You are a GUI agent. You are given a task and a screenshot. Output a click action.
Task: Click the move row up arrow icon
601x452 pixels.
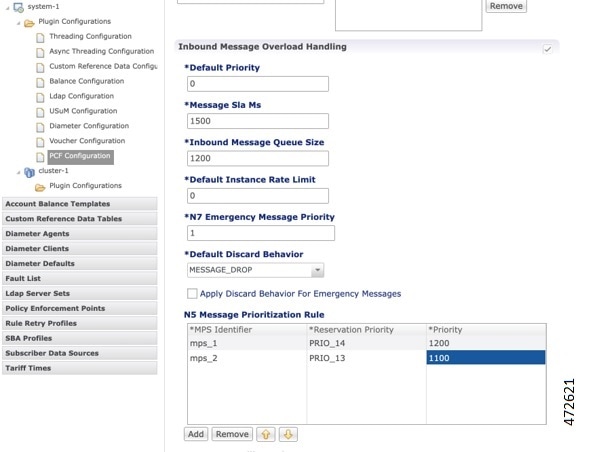tap(267, 435)
